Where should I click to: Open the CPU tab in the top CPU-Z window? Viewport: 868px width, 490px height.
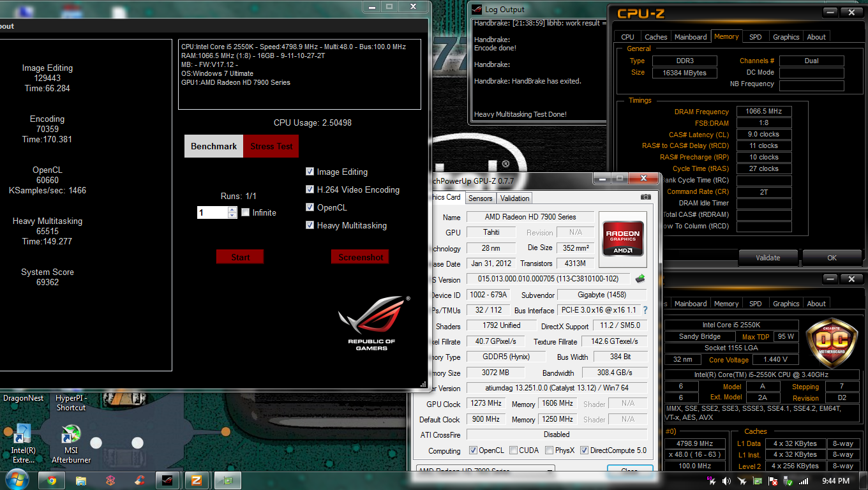point(627,37)
